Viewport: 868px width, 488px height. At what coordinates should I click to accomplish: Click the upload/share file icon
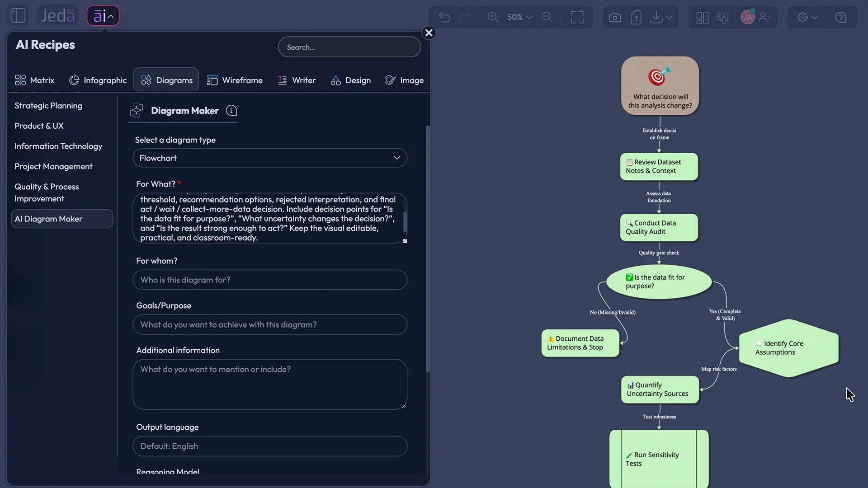636,18
